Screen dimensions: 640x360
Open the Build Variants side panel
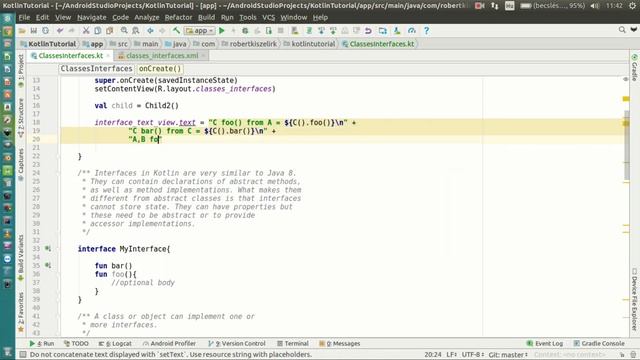click(x=21, y=257)
